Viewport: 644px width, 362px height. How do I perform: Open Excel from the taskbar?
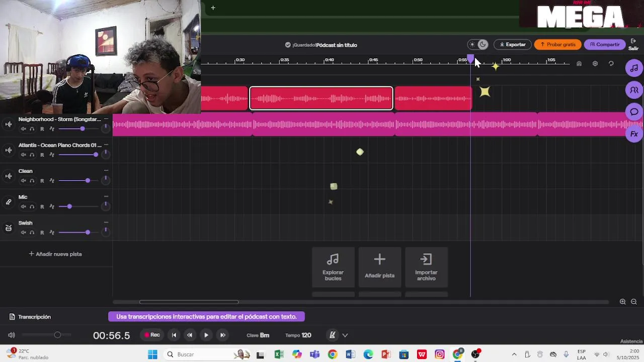279,354
